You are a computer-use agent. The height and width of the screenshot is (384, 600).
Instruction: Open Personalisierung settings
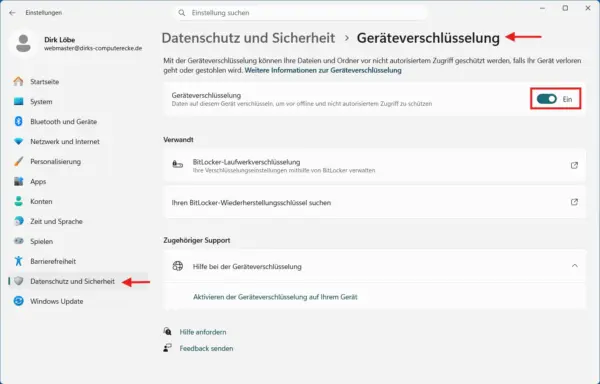point(78,161)
